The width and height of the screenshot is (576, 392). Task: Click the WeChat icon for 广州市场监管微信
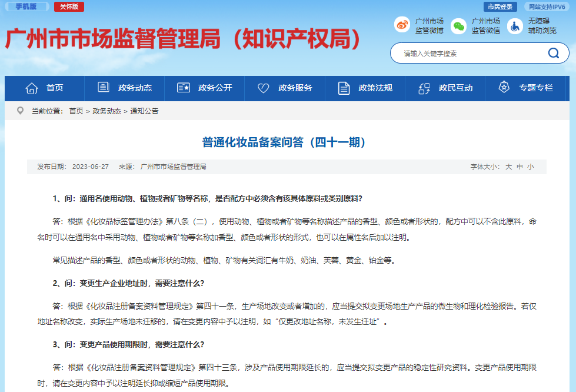tap(458, 26)
